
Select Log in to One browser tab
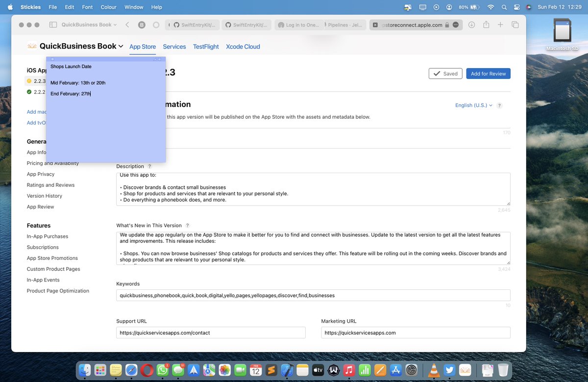[298, 25]
